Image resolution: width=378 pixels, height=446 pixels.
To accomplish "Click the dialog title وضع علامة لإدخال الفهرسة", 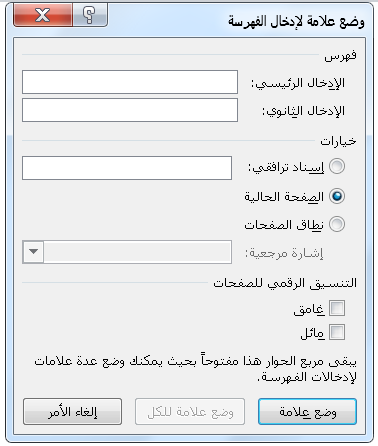I will point(296,21).
